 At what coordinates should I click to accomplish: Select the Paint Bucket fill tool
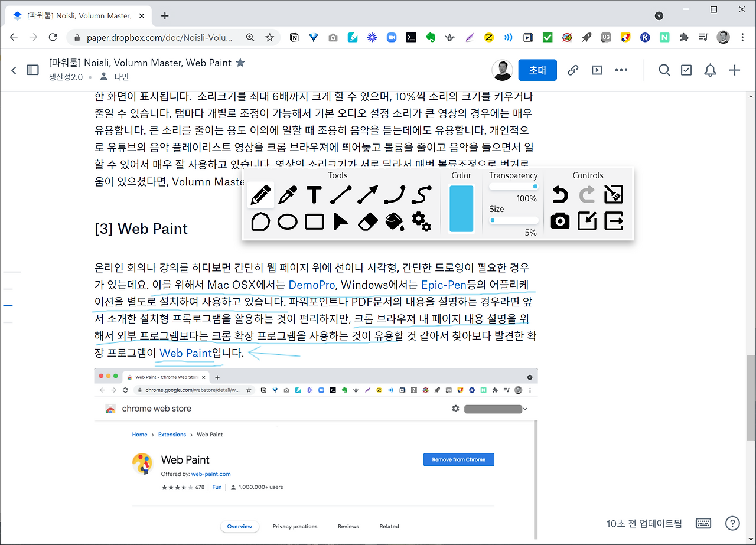395,221
